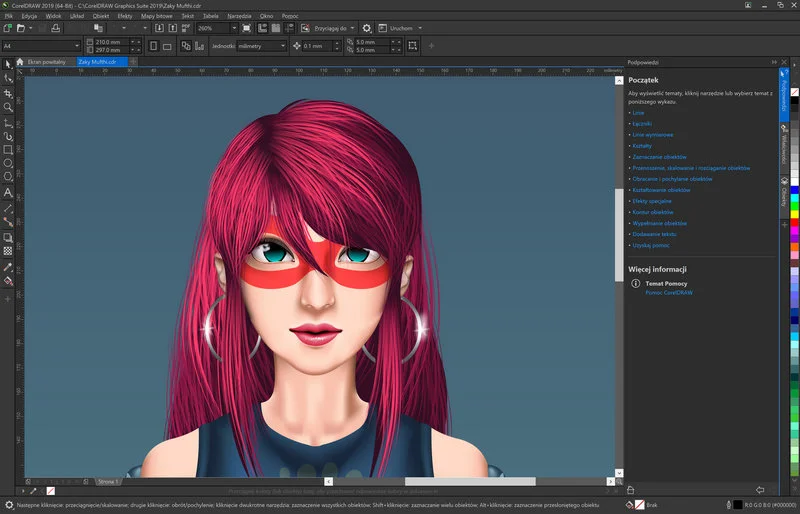Select the Transparency checkerboard tool
The height and width of the screenshot is (514, 800).
[8, 251]
